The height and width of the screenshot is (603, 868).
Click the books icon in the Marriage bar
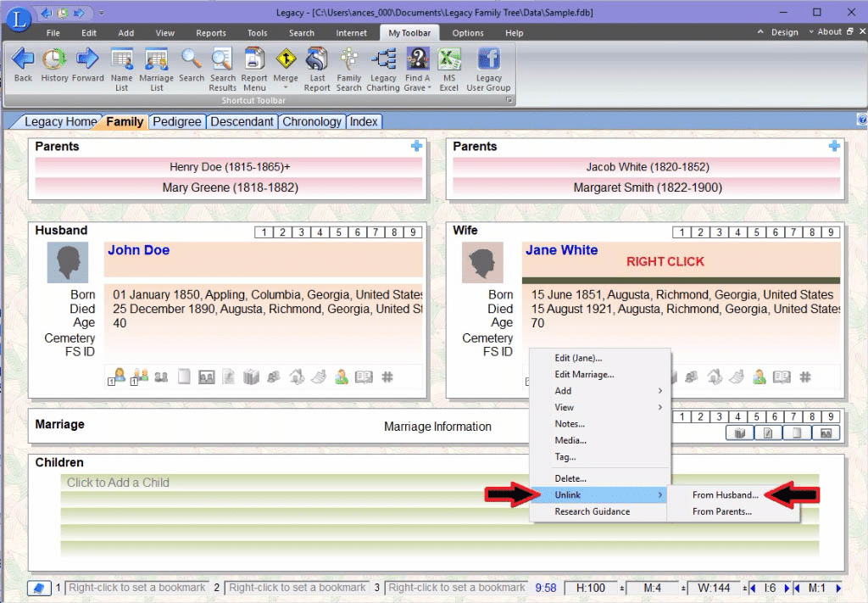739,433
